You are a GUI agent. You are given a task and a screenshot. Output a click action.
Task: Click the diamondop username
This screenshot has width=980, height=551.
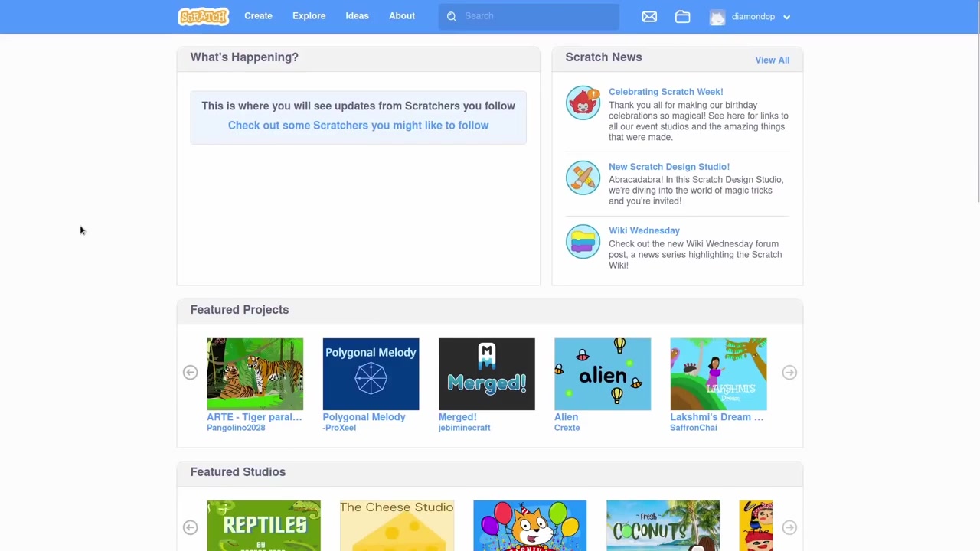point(753,17)
